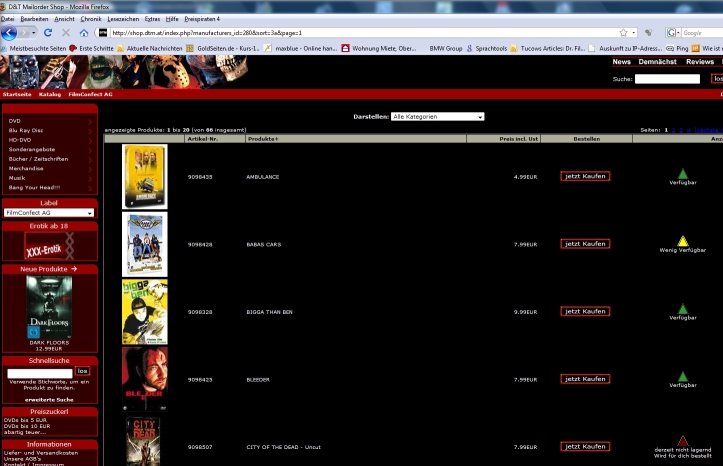Viewport: 723px width, 466px height.
Task: Click the Google search engine icon
Action: [671, 33]
